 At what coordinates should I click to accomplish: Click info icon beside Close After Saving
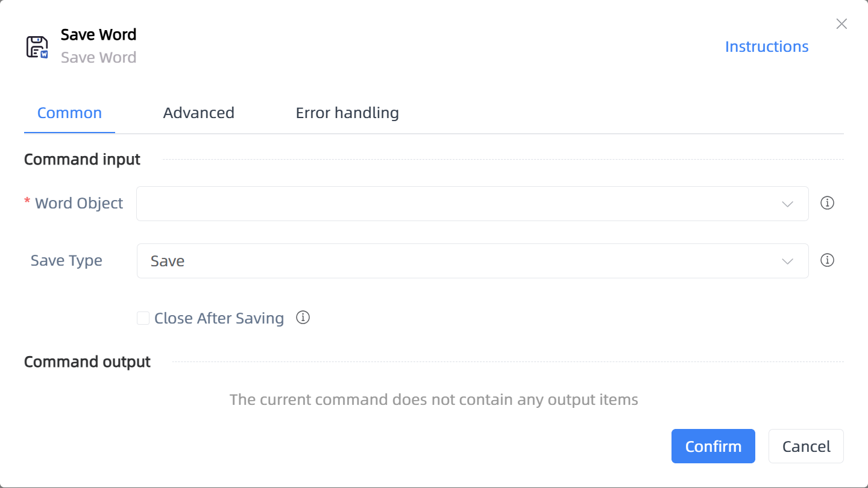click(303, 318)
